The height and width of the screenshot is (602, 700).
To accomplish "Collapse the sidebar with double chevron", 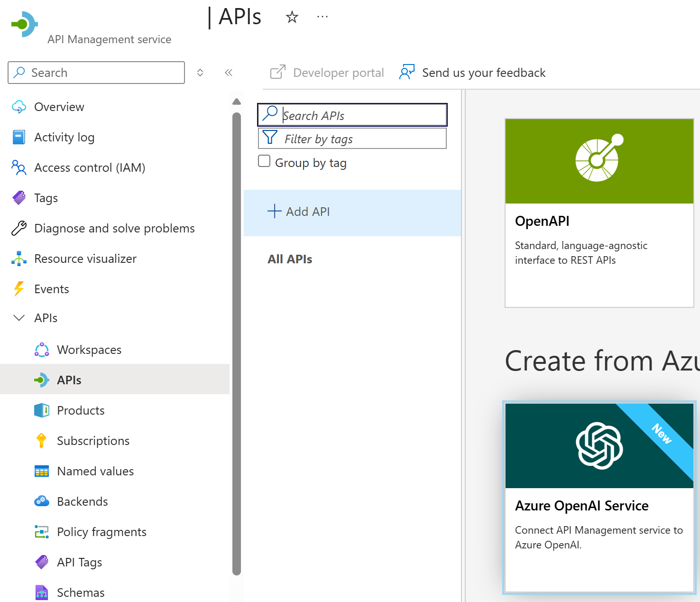I will click(x=229, y=73).
